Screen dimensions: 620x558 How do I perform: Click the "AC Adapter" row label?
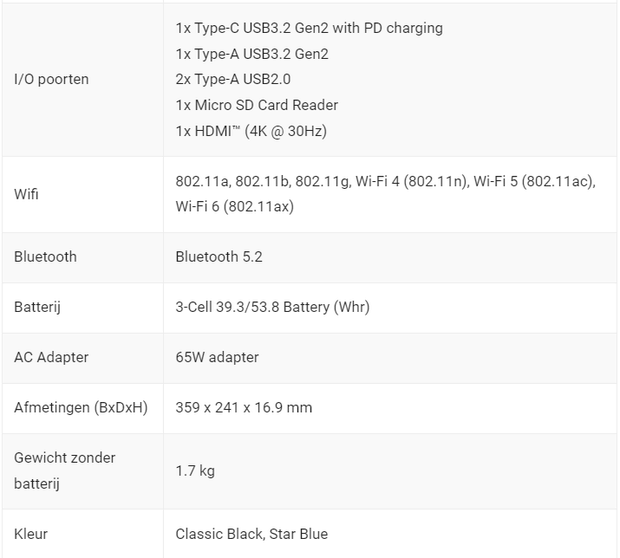tap(51, 357)
